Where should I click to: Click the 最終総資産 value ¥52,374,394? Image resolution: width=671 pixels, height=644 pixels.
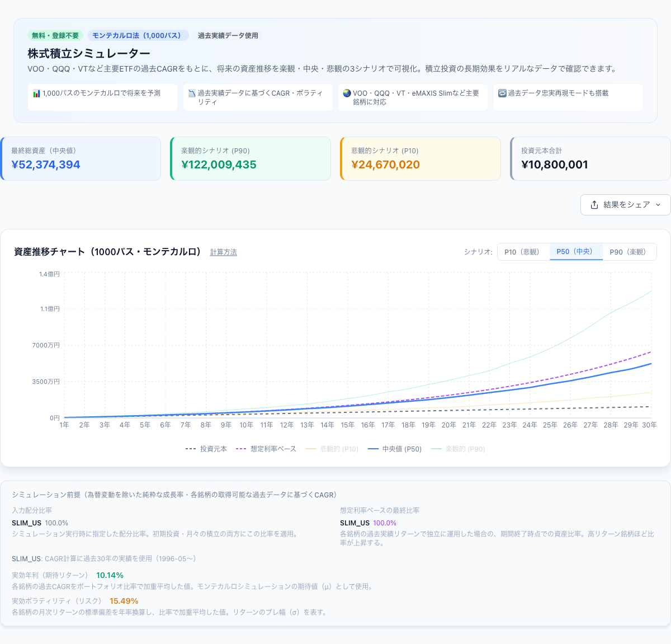pyautogui.click(x=46, y=164)
